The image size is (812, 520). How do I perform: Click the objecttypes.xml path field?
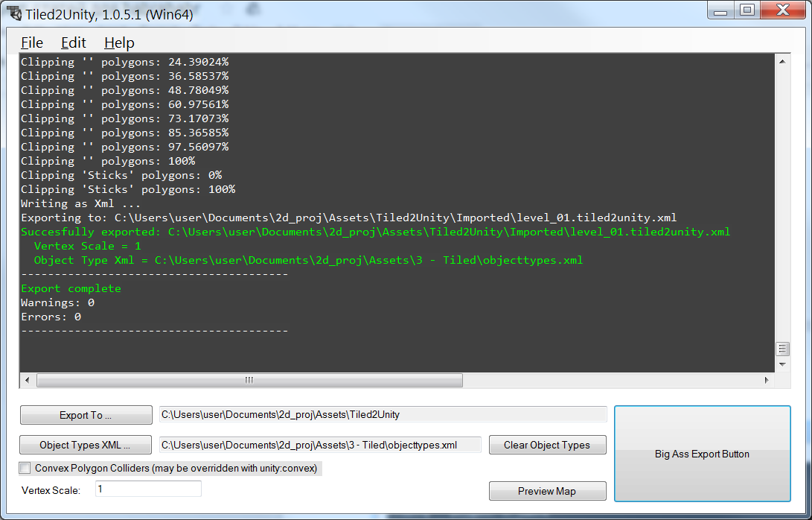pyautogui.click(x=320, y=445)
